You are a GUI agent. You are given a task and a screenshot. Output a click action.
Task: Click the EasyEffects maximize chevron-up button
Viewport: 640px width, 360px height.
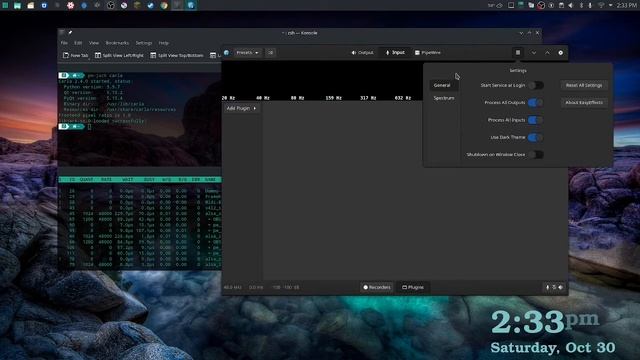point(547,53)
